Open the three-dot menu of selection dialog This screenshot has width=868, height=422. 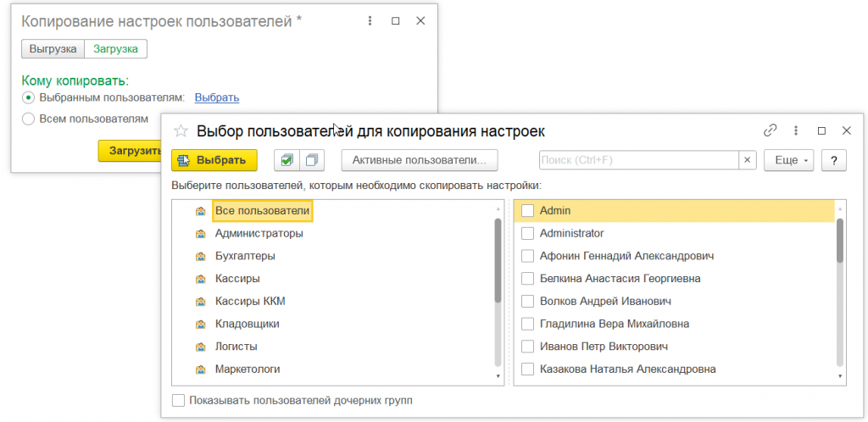(x=796, y=130)
